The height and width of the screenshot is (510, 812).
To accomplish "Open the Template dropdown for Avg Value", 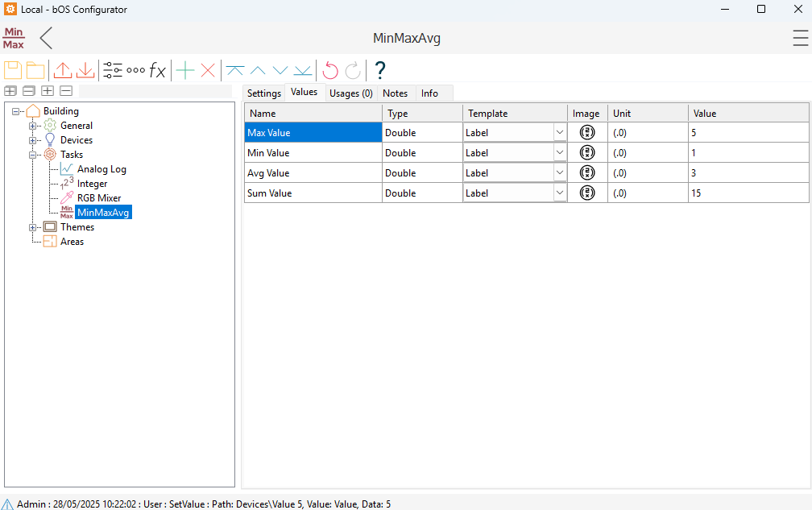I will tap(560, 173).
